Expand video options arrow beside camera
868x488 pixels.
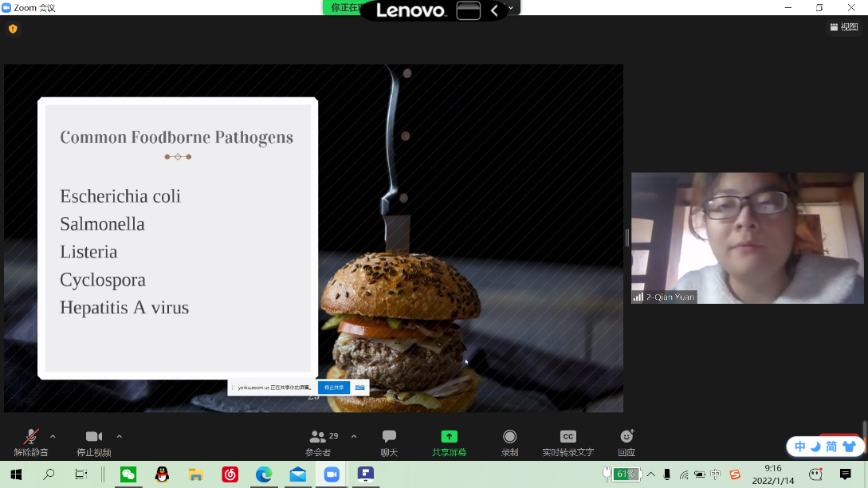[119, 436]
